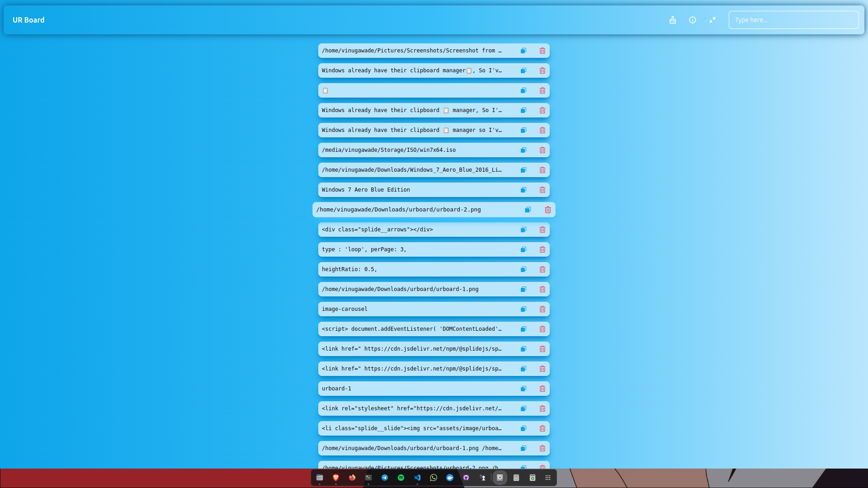The width and height of the screenshot is (868, 488).
Task: Open Spotify from the dock
Action: [401, 478]
